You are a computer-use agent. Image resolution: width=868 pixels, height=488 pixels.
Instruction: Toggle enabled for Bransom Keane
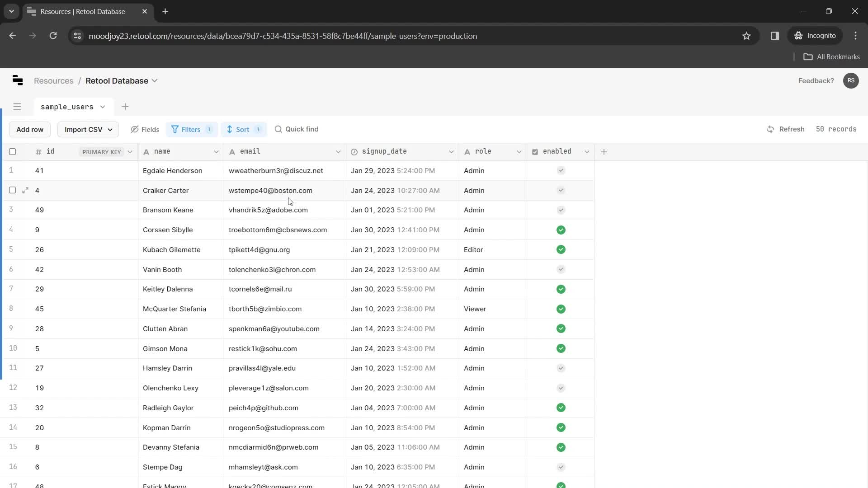[x=561, y=210]
